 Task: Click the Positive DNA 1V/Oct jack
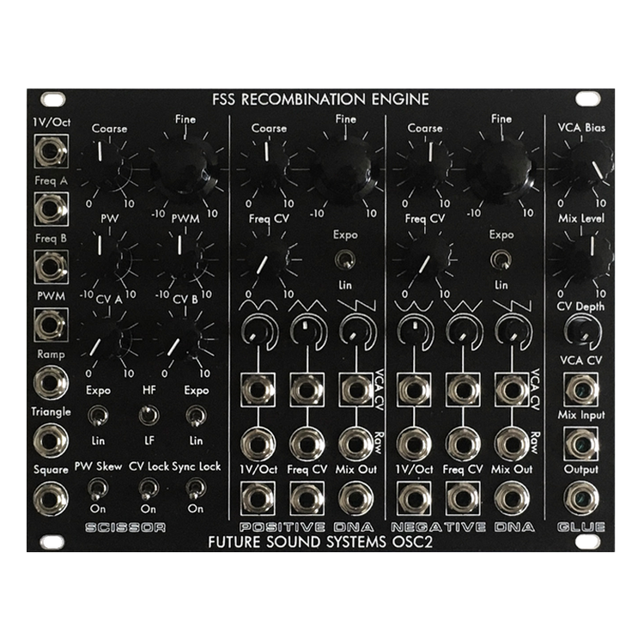point(258,499)
